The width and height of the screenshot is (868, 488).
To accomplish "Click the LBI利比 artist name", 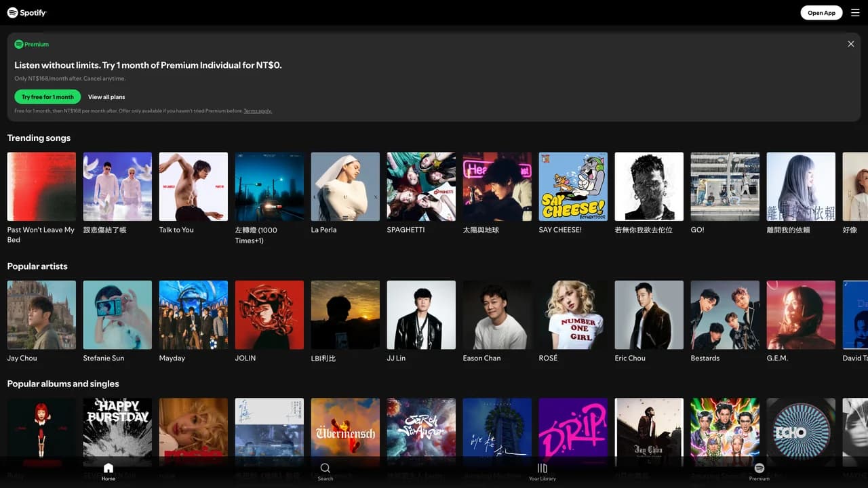I will 323,359.
